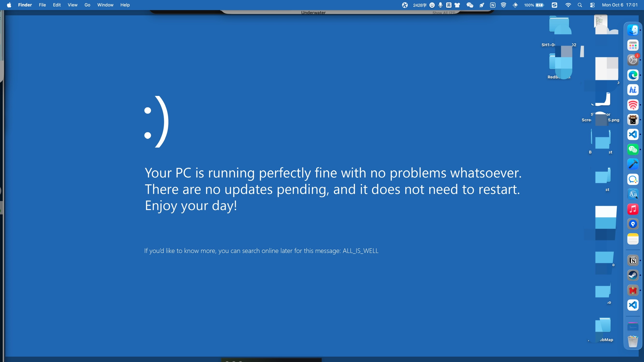Click the WeChat icon in menu bar

tap(470, 5)
